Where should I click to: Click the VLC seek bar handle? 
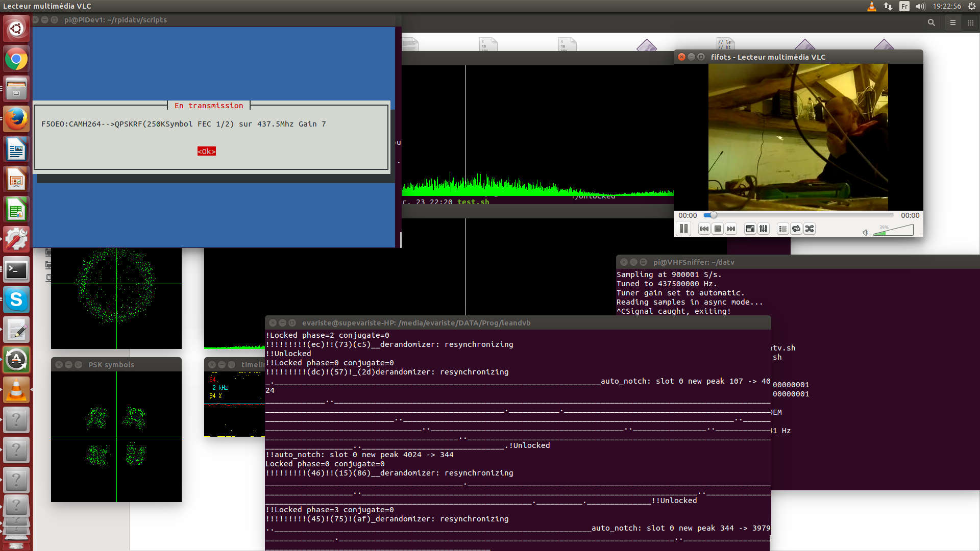point(714,215)
